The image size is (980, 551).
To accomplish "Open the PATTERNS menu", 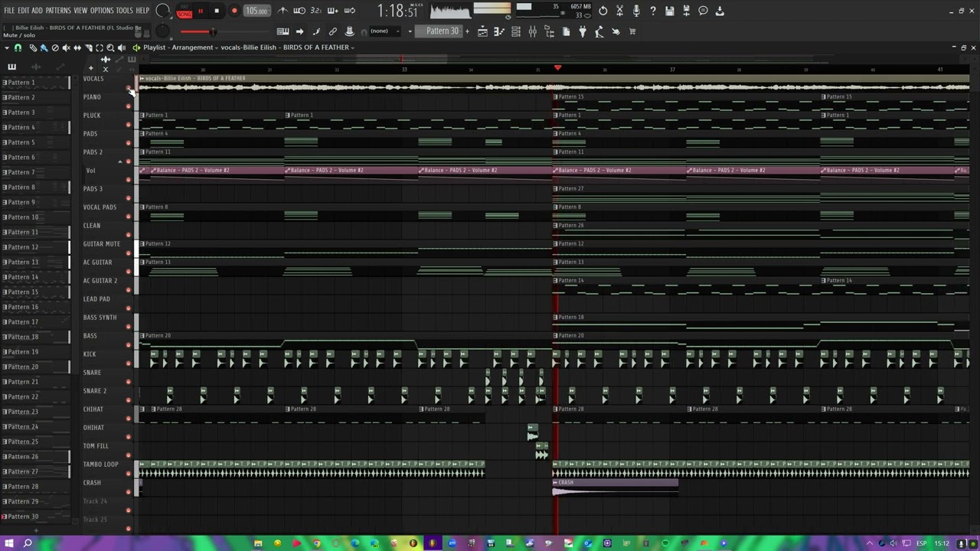I will (x=58, y=11).
